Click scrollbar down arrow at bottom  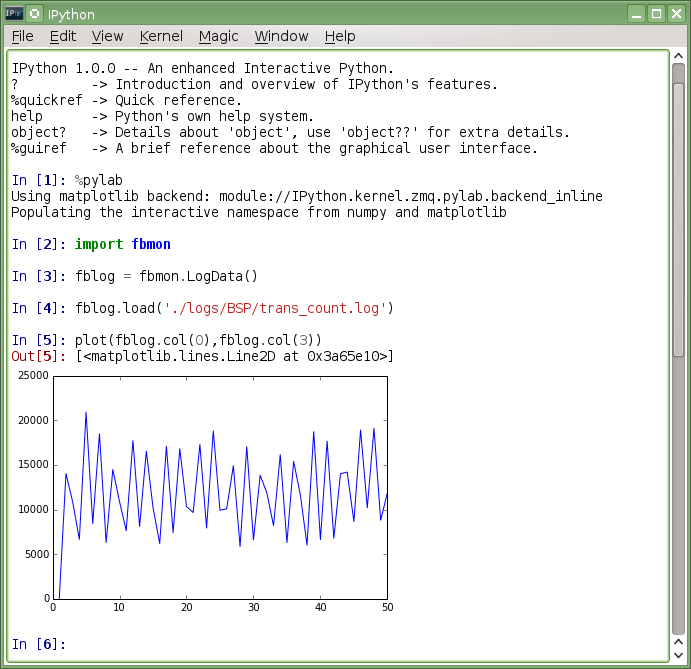tap(679, 655)
